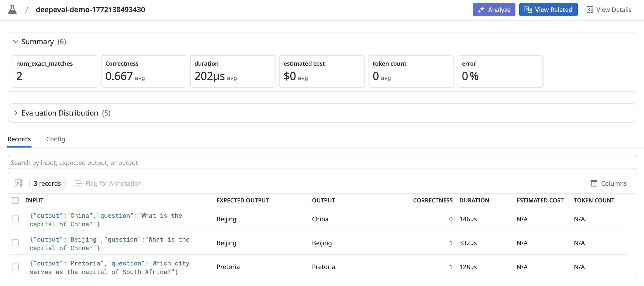The height and width of the screenshot is (286, 644).
Task: Click Flag for Annotation
Action: click(x=108, y=183)
